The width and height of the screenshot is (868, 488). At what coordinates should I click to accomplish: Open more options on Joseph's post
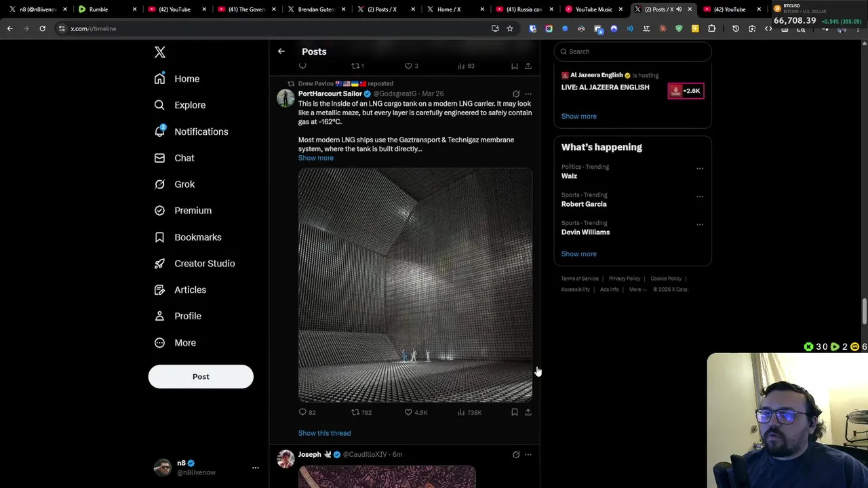[x=528, y=455]
